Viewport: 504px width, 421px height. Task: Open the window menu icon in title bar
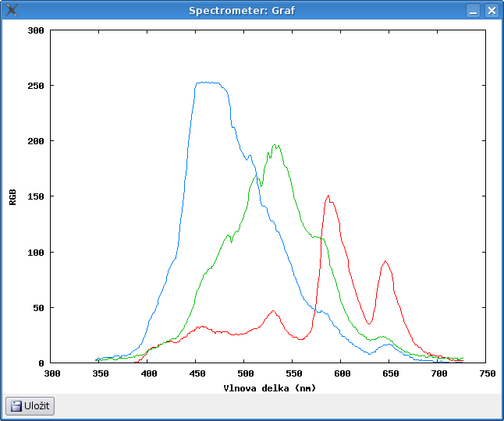click(x=12, y=10)
